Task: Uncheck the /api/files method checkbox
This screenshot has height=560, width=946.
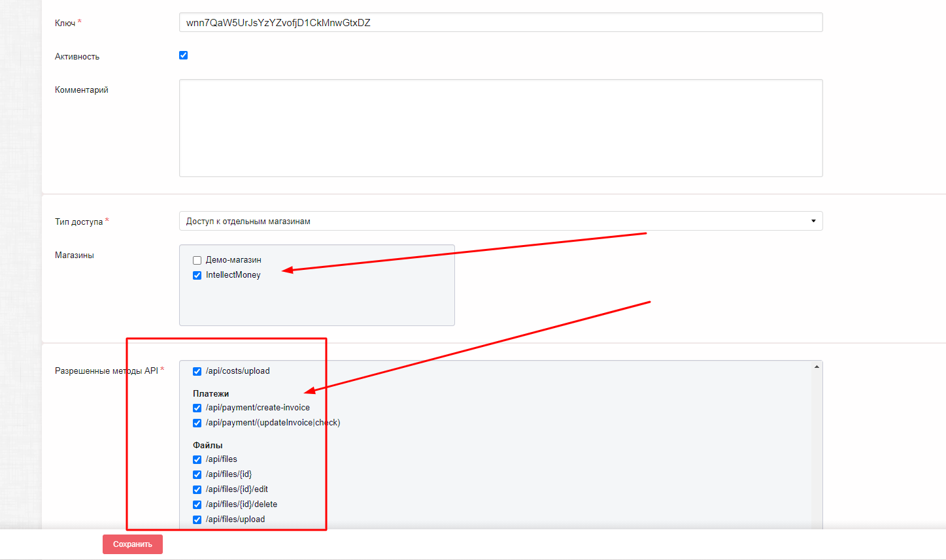Action: pos(197,459)
